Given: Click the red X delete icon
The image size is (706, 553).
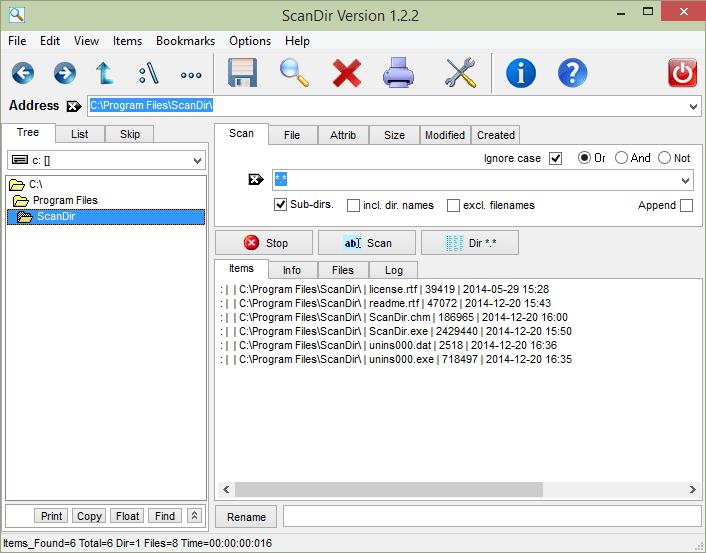Looking at the screenshot, I should [x=347, y=73].
